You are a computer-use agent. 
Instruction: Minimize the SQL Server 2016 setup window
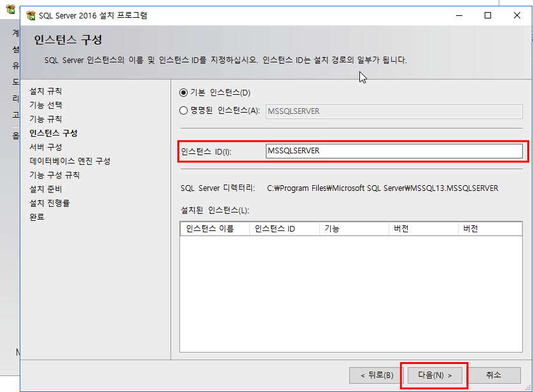(459, 16)
